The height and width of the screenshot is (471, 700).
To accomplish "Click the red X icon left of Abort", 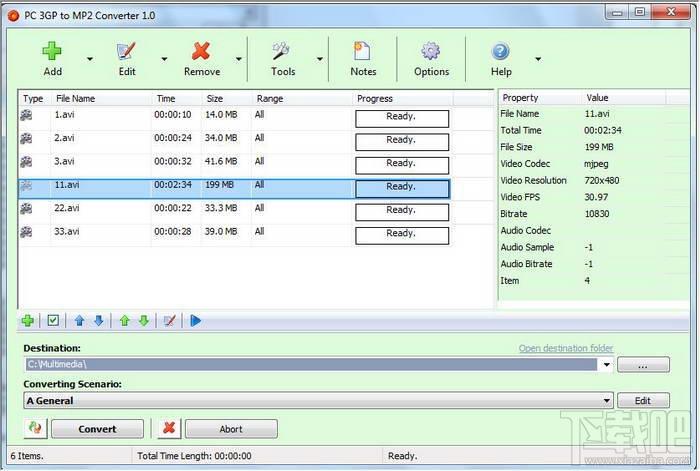I will click(x=169, y=428).
